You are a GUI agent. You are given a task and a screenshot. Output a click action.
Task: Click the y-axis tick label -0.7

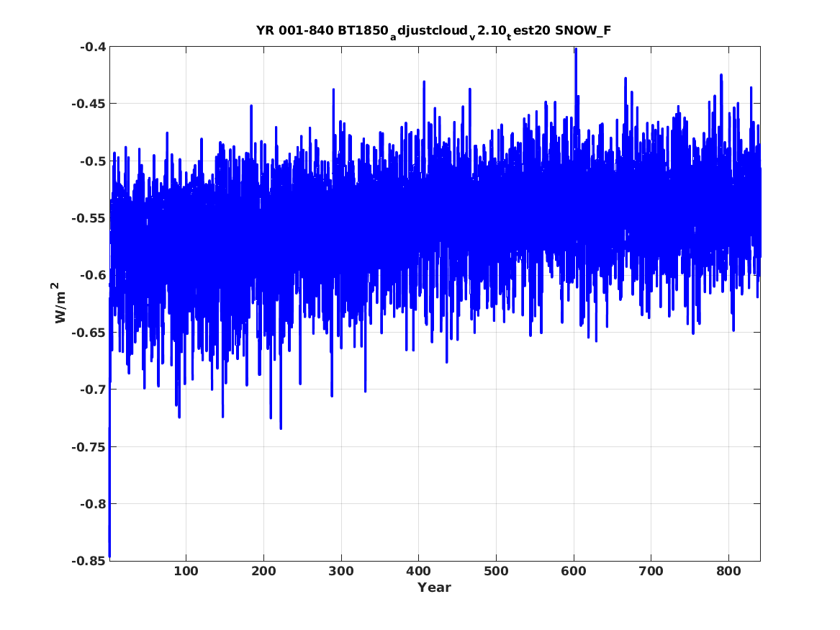(93, 390)
